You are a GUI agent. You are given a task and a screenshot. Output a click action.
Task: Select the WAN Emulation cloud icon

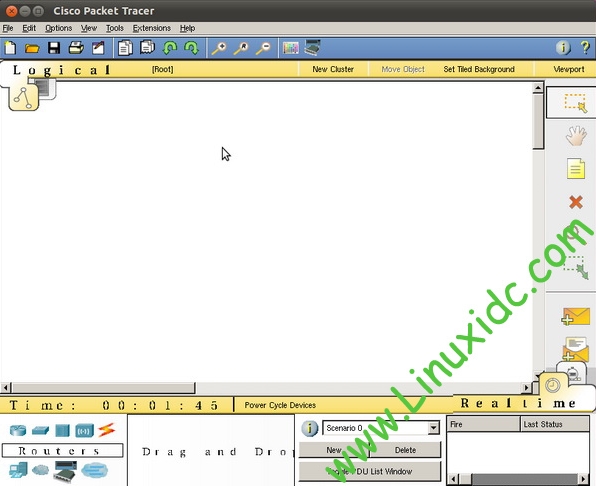coord(40,470)
